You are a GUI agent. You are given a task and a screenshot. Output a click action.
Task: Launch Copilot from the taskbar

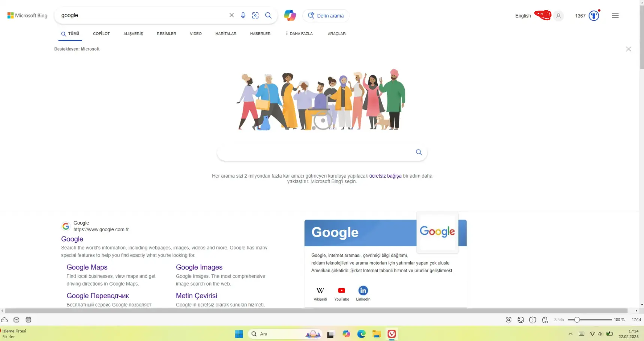(346, 334)
